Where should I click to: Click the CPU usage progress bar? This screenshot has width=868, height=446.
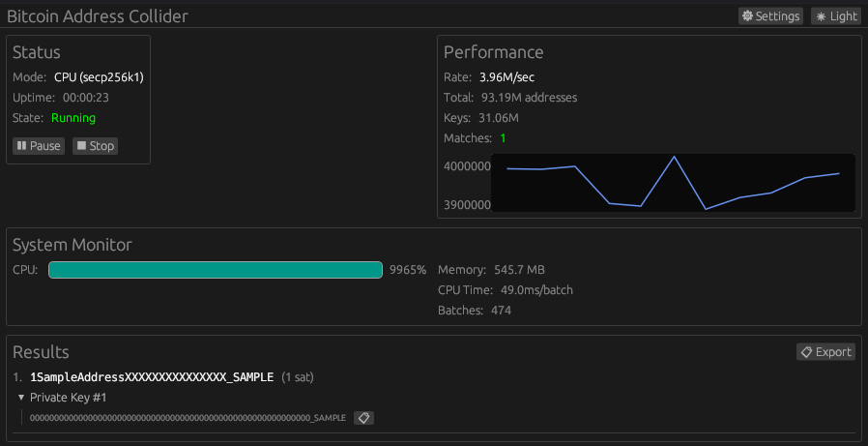[216, 270]
